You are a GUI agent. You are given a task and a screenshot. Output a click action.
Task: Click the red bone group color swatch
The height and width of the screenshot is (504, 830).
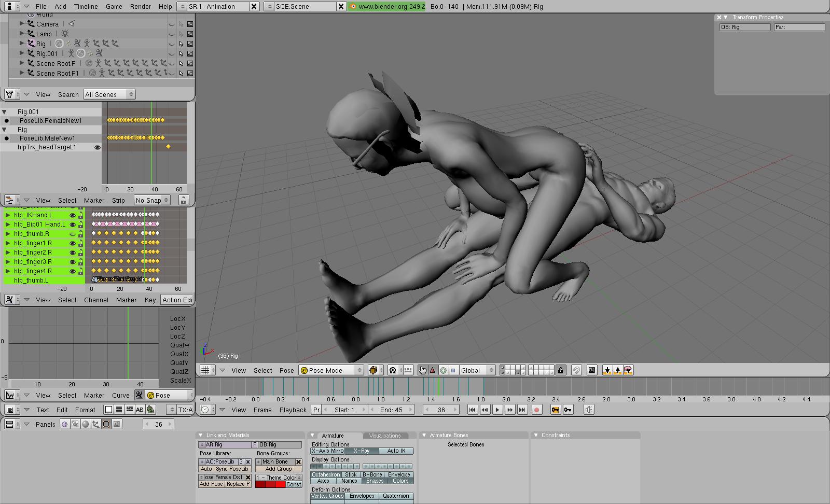coord(270,484)
